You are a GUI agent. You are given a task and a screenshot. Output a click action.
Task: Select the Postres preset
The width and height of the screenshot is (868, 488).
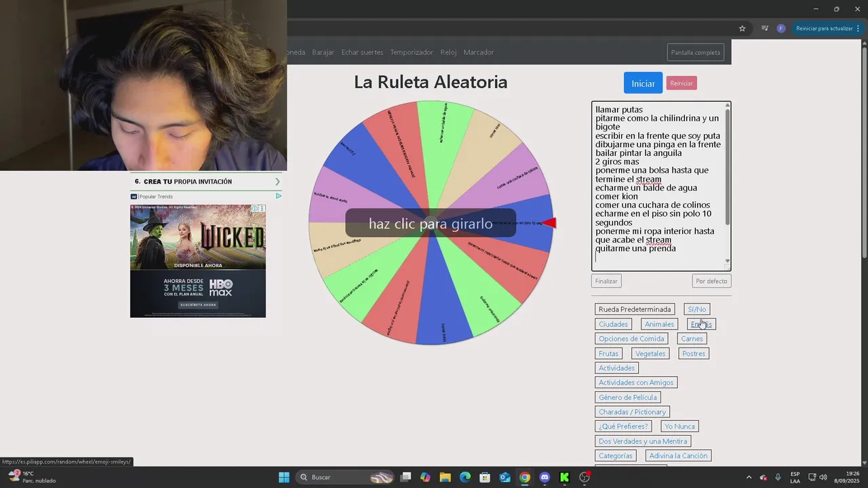coord(694,354)
